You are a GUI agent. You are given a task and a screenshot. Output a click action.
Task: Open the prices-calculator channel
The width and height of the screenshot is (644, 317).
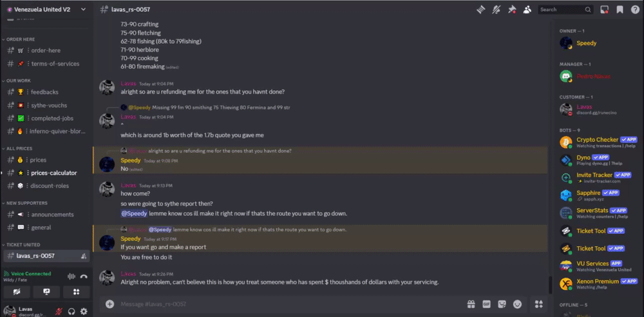click(53, 173)
